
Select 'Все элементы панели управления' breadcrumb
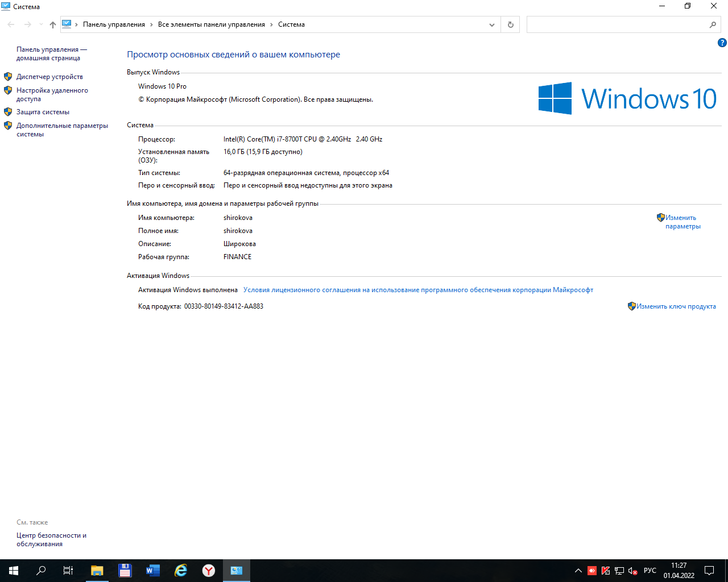pyautogui.click(x=212, y=24)
